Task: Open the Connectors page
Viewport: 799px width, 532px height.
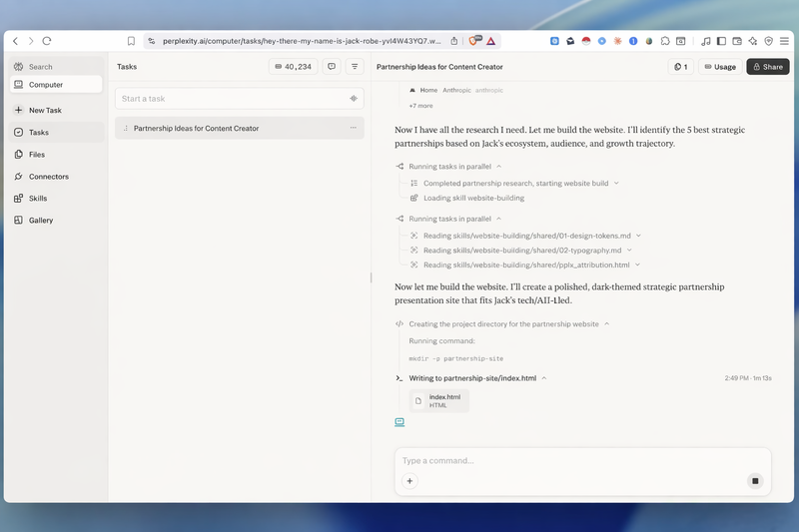Action: click(x=48, y=177)
